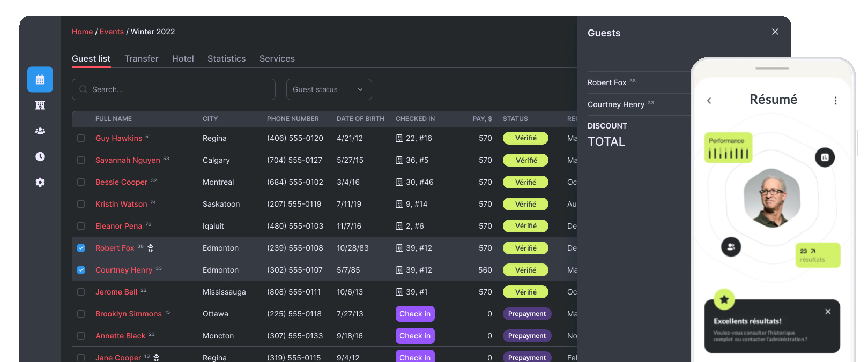Open the calendar events sidebar icon
This screenshot has height=362, width=868.
40,80
